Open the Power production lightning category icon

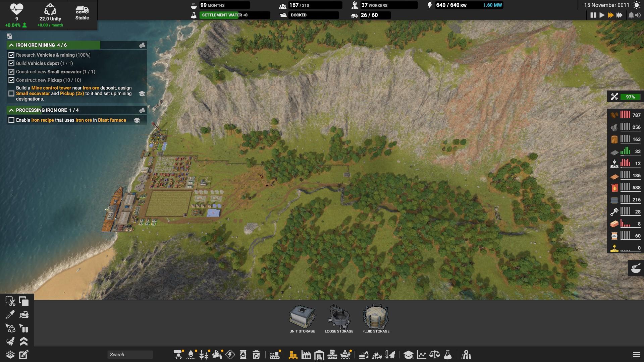tap(230, 355)
